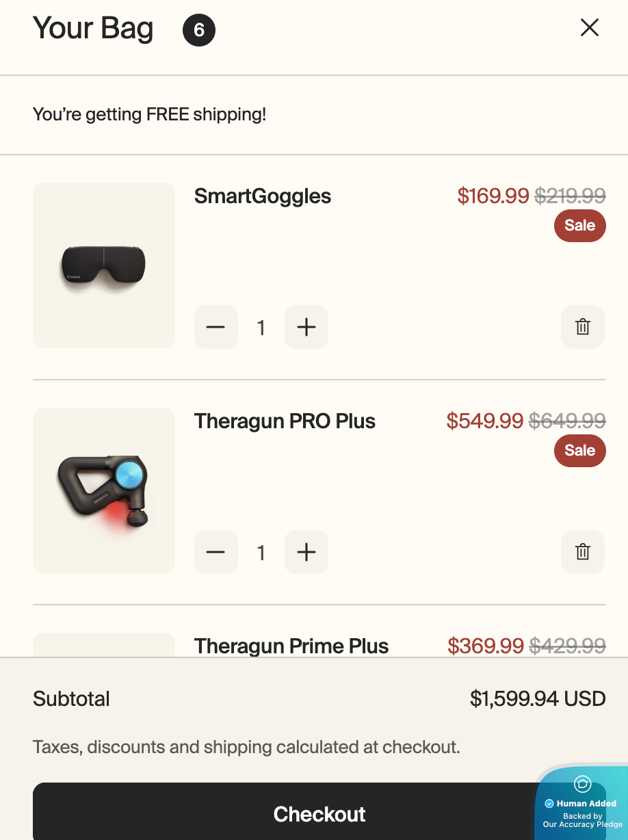This screenshot has width=628, height=840.
Task: Open the Theragun Prime Plus product link
Action: pyautogui.click(x=291, y=646)
